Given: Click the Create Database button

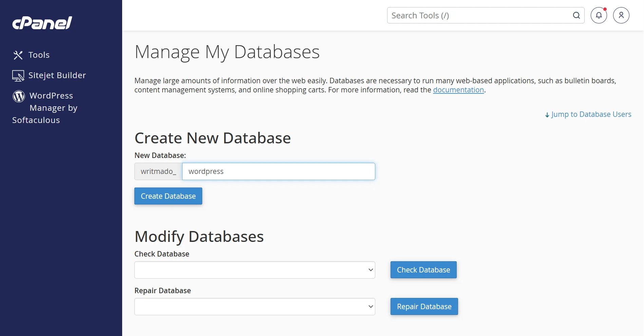Looking at the screenshot, I should tap(168, 196).
